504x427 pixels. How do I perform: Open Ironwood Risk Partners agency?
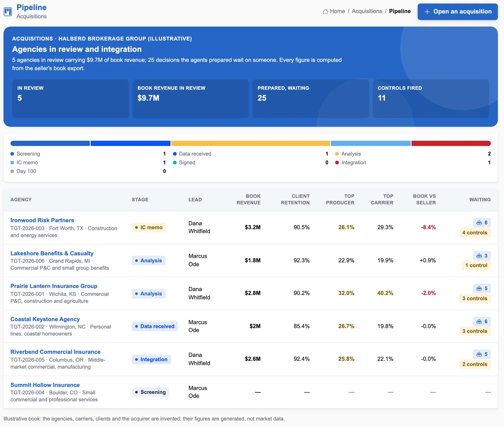(42, 220)
